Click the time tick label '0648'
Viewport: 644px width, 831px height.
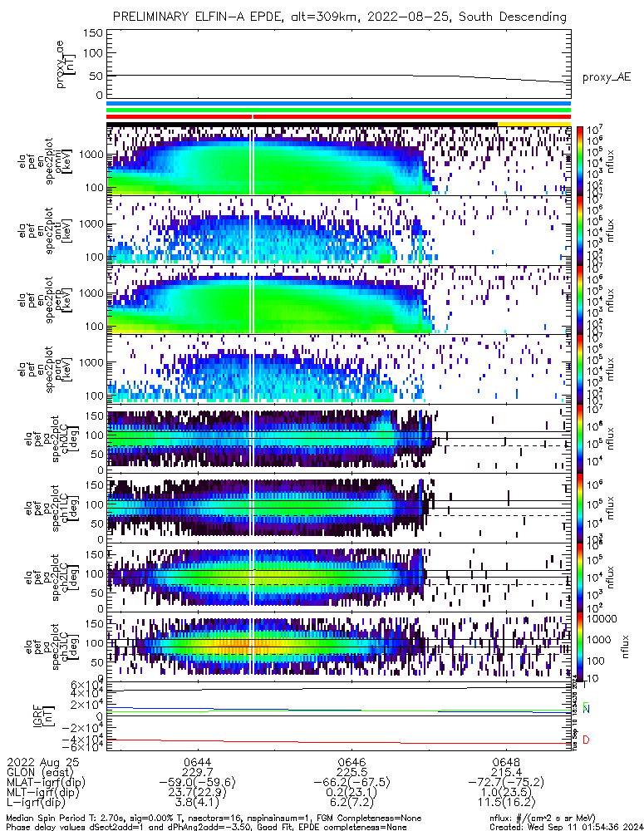pyautogui.click(x=506, y=762)
